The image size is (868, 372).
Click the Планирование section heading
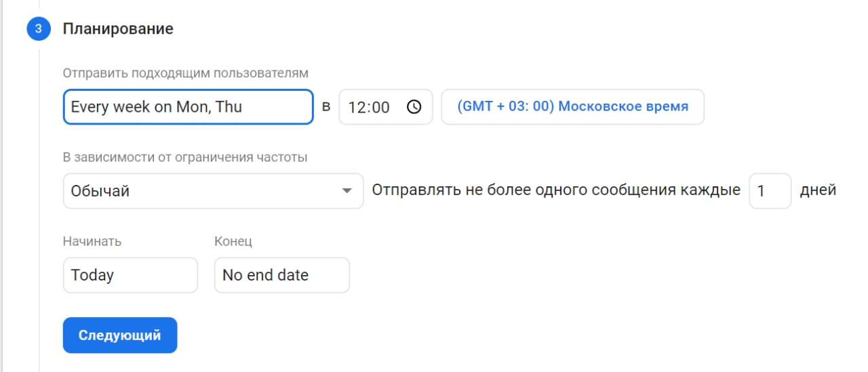click(x=118, y=29)
